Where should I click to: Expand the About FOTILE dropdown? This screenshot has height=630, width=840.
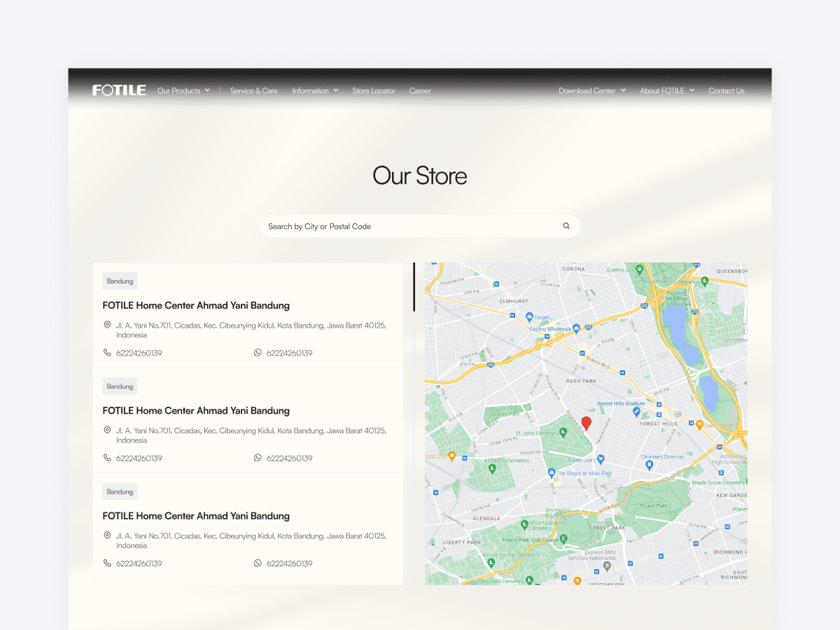tap(667, 90)
